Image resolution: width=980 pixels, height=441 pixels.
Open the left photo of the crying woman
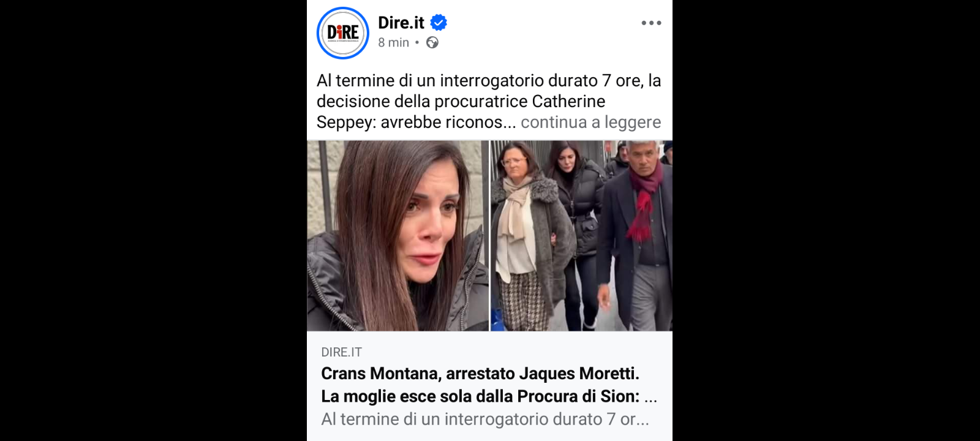(398, 236)
